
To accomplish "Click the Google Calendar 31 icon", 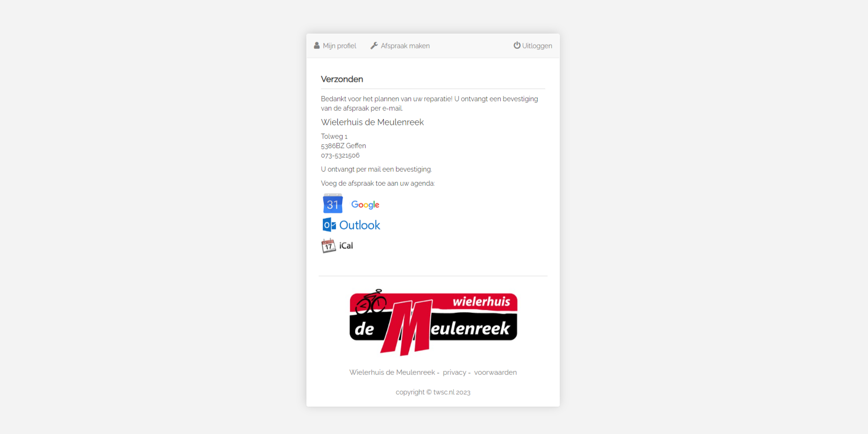I will (333, 204).
